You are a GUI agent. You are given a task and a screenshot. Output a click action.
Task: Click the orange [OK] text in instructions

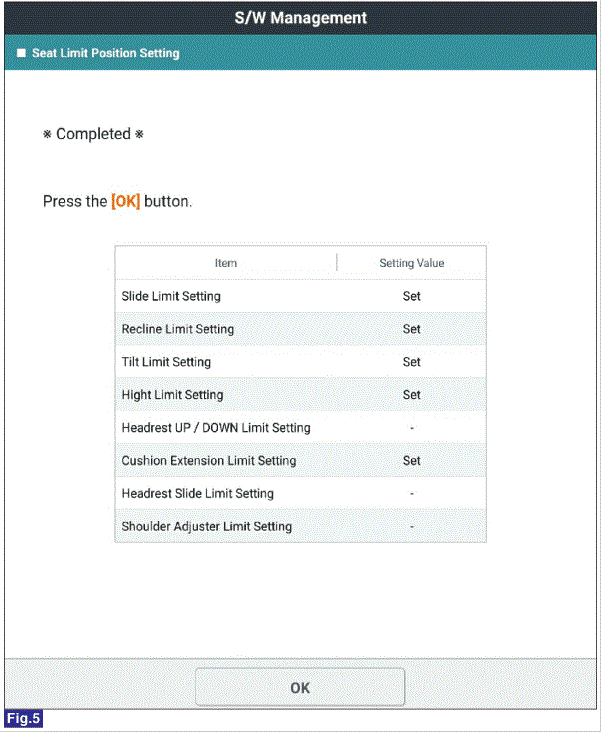126,201
